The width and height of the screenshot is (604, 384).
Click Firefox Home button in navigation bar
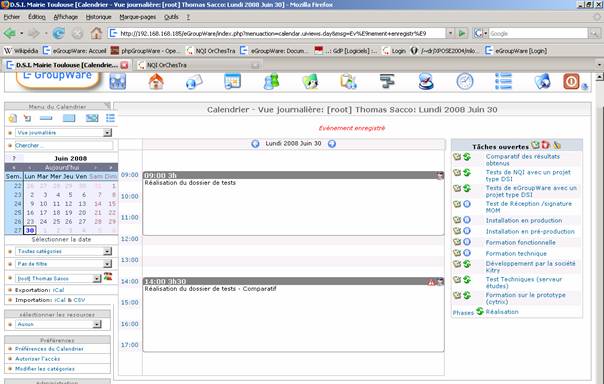tap(96, 34)
